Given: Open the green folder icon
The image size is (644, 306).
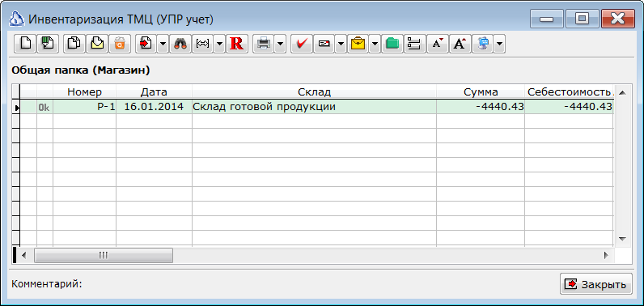Looking at the screenshot, I should (x=392, y=43).
